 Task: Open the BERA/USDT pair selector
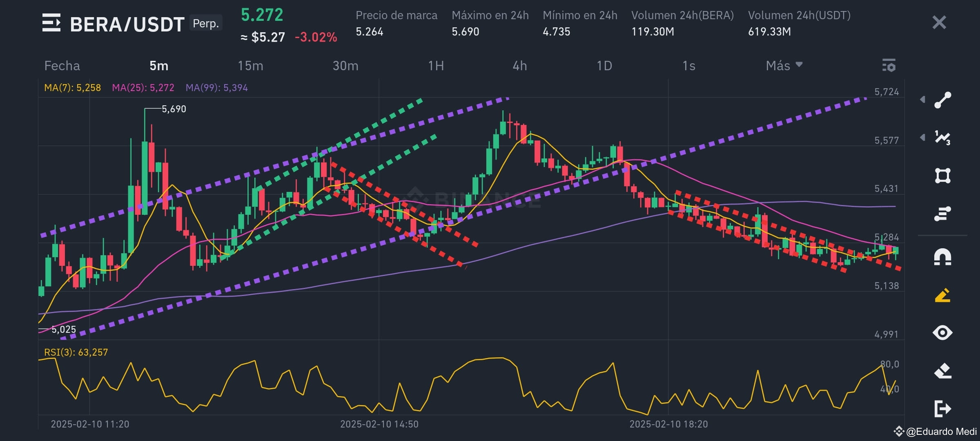click(x=127, y=24)
